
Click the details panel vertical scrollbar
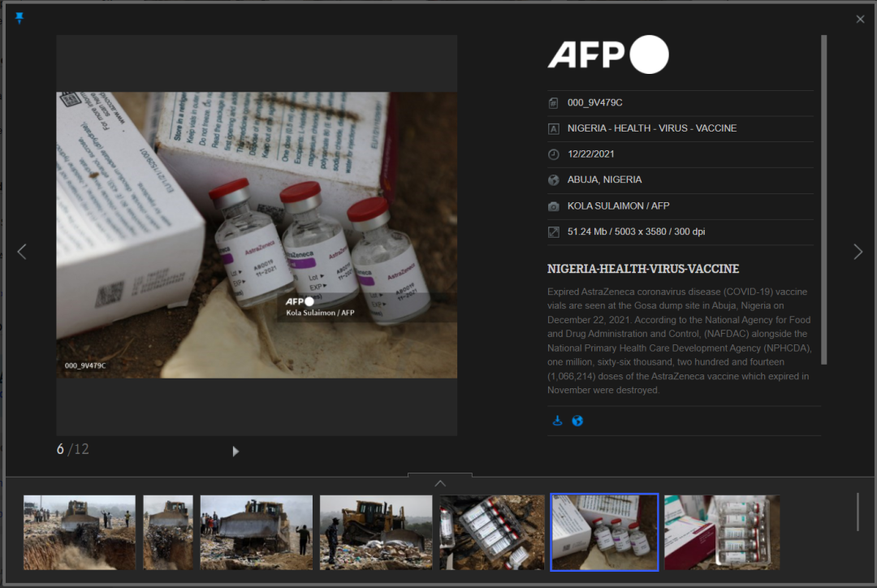824,200
